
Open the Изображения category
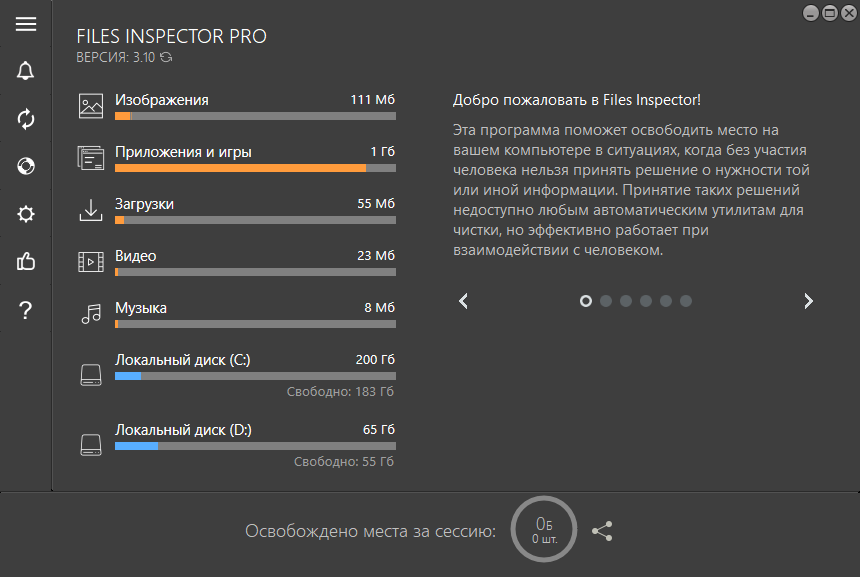[x=162, y=100]
